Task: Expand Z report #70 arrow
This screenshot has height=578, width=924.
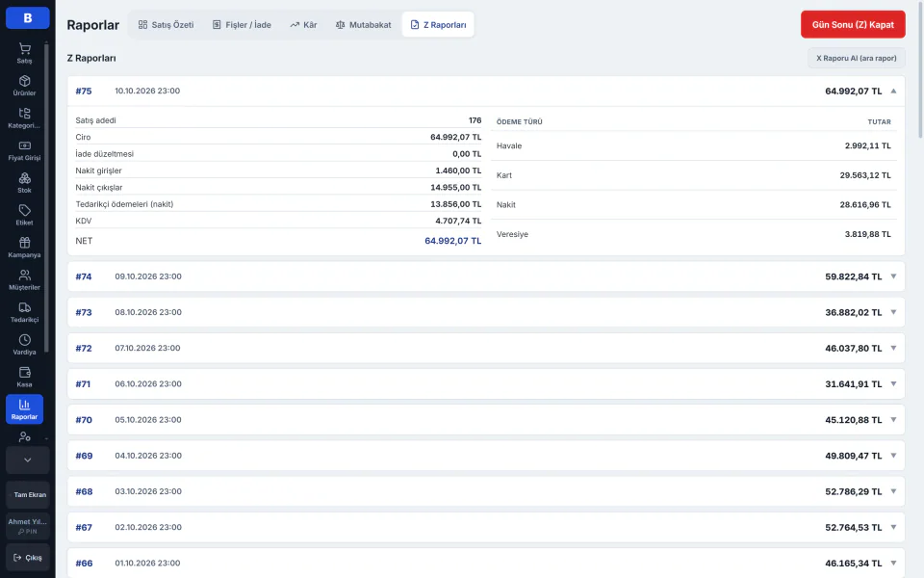Action: pyautogui.click(x=893, y=420)
